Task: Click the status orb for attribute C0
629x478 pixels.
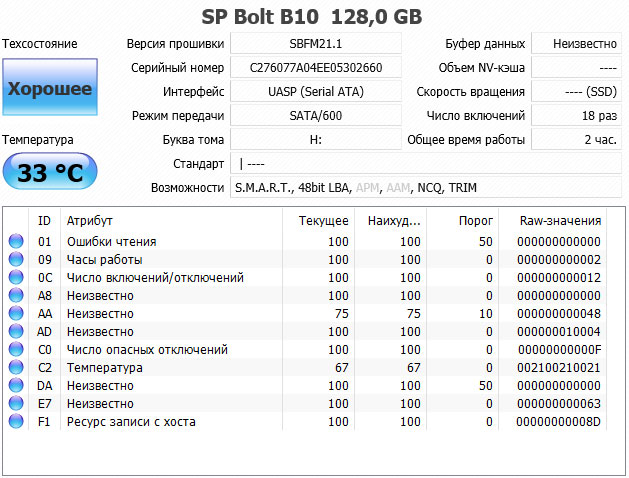Action: tap(16, 349)
